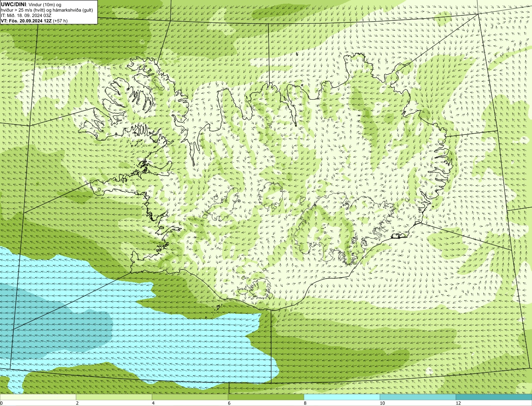The width and height of the screenshot is (532, 406).
Task: Click the turquoise 10–12 legend swatch
Action: tap(418, 397)
